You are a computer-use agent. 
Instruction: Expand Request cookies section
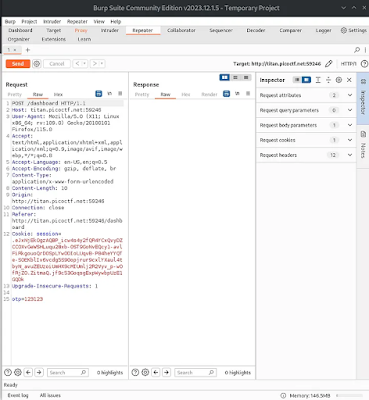[x=306, y=140]
